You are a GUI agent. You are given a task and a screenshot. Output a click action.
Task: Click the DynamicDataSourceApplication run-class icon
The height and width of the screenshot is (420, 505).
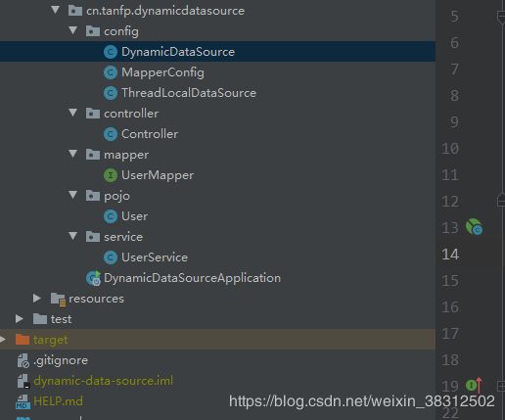click(93, 278)
